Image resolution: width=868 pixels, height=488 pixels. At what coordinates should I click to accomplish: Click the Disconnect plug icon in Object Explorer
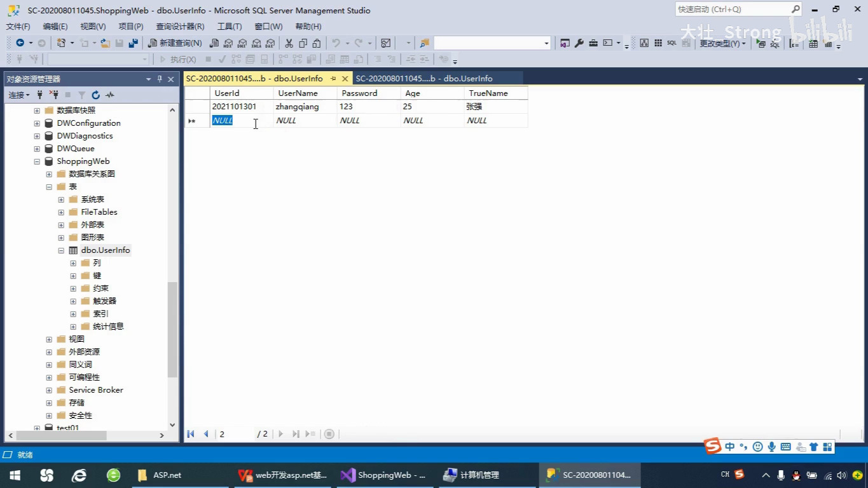coord(53,95)
